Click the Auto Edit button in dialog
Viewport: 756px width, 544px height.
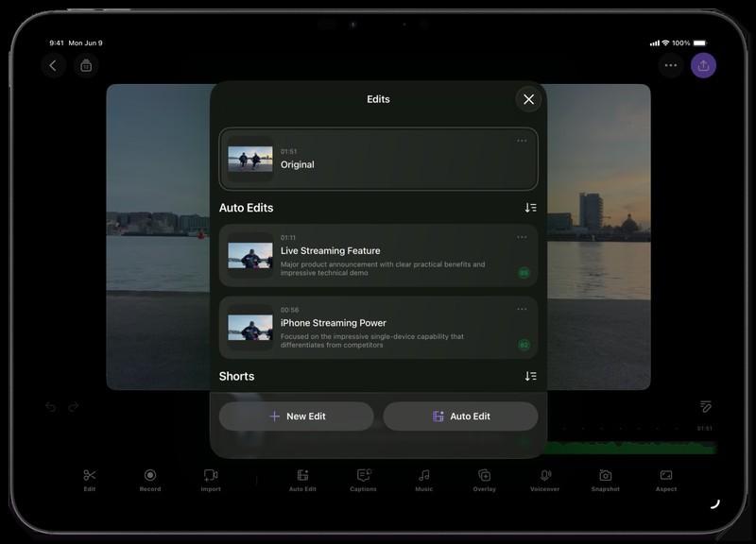coord(460,416)
